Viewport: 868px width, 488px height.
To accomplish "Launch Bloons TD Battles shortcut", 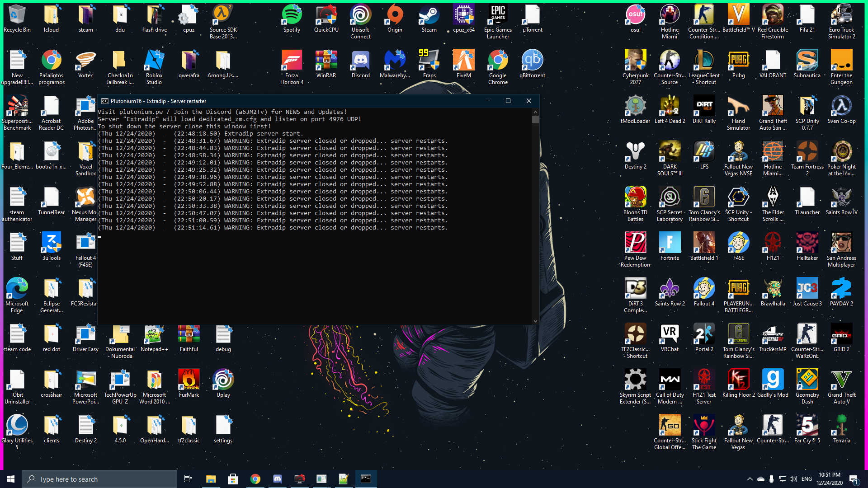I will [x=635, y=204].
